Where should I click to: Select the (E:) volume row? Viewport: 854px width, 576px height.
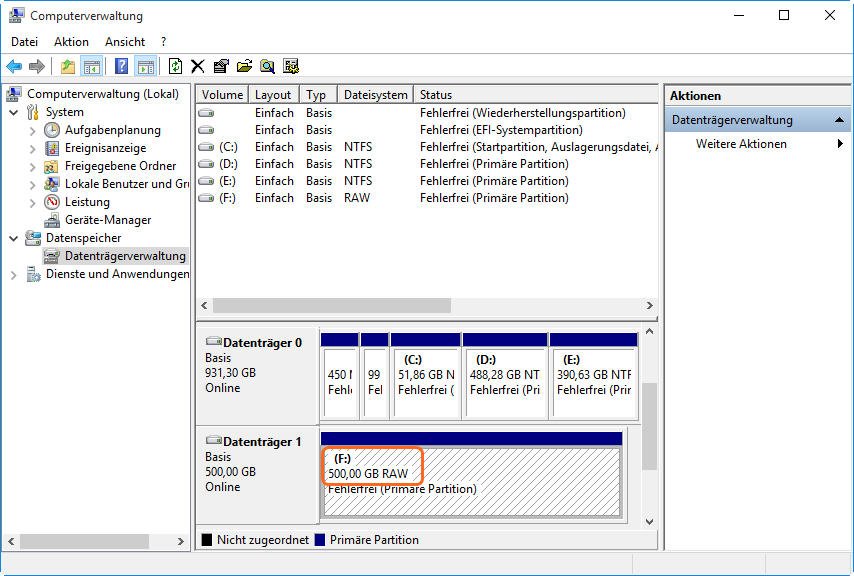pyautogui.click(x=427, y=181)
